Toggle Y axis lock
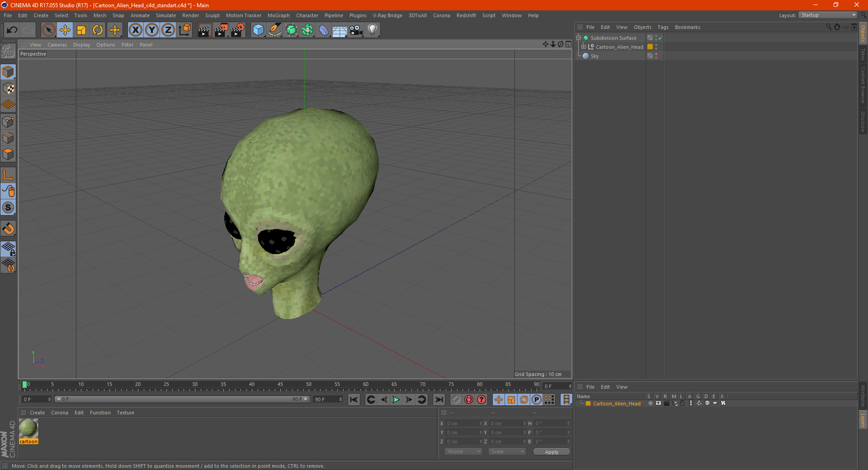This screenshot has height=470, width=868. pyautogui.click(x=152, y=30)
